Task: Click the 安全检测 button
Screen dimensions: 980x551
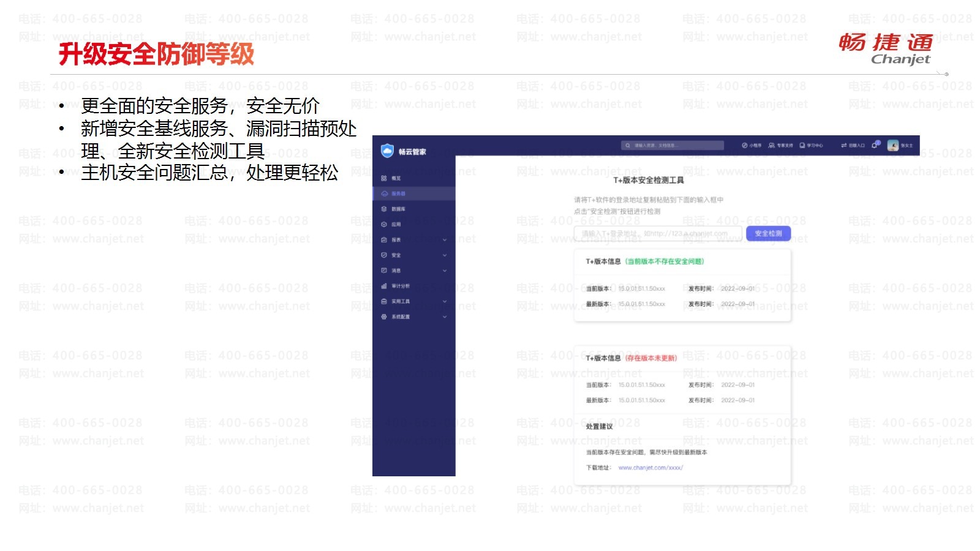Action: click(768, 233)
